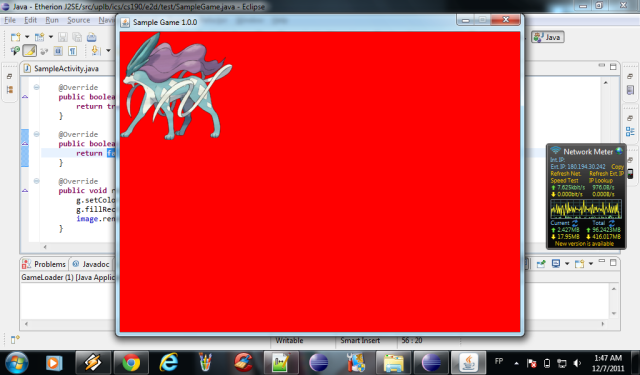Image resolution: width=640 pixels, height=375 pixels.
Task: Switch to the Problems tab
Action: (x=44, y=264)
